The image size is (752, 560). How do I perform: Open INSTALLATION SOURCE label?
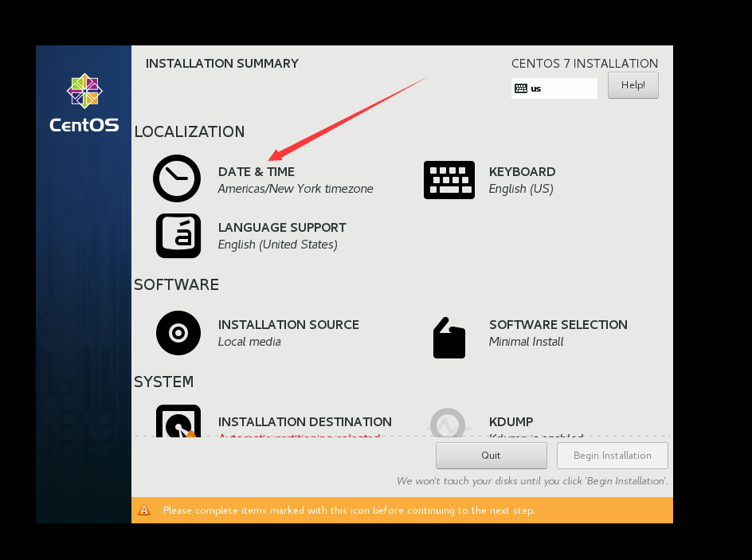288,324
